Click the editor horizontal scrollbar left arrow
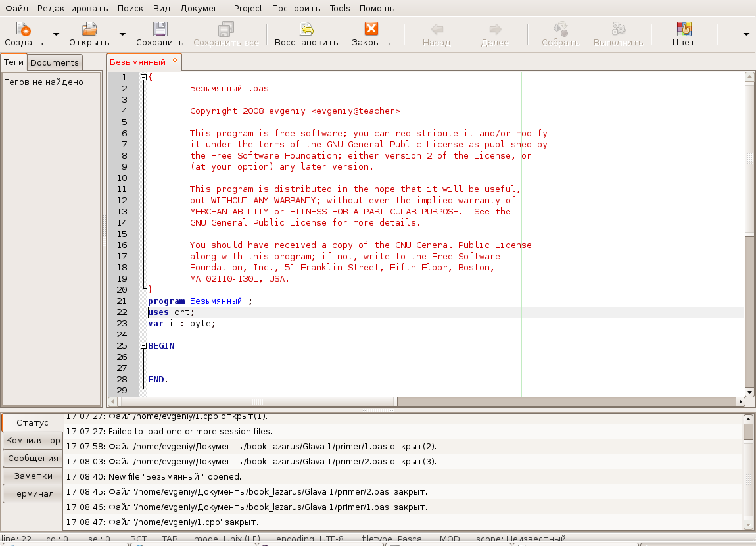 click(112, 401)
